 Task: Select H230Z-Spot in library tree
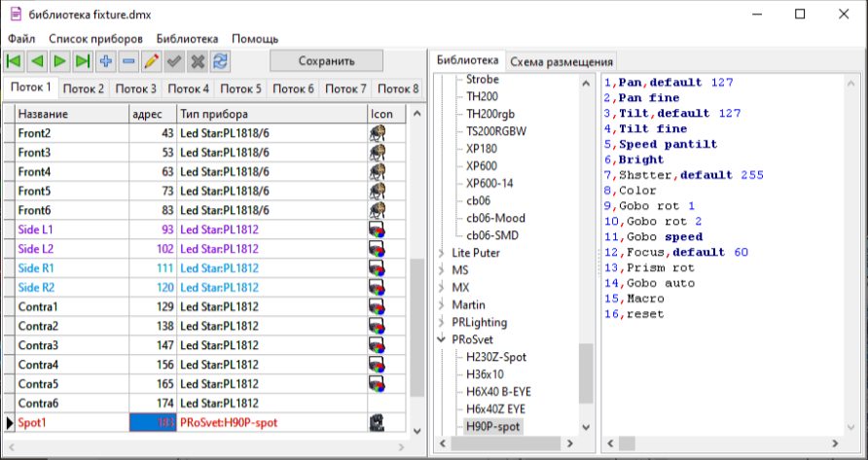click(x=496, y=357)
